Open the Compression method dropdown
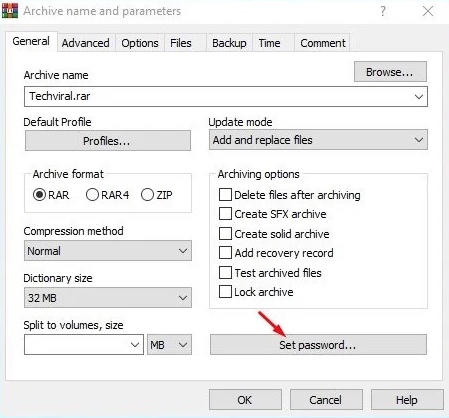449x418 pixels. tap(108, 251)
